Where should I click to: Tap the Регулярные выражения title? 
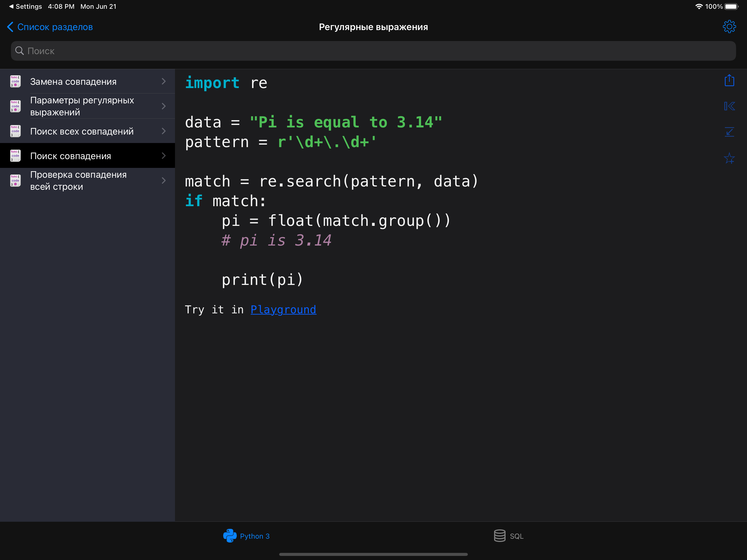tap(373, 27)
